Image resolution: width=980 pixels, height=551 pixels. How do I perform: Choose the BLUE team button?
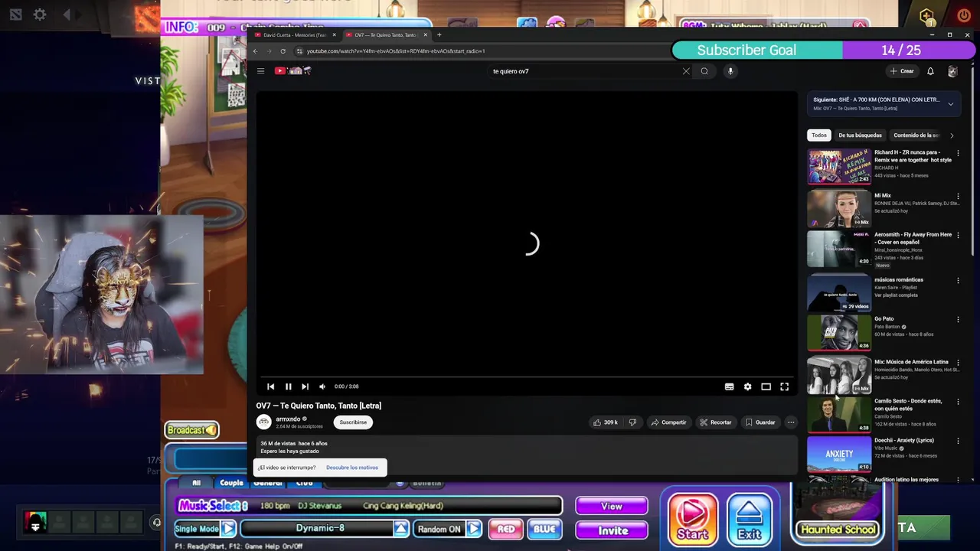coord(544,529)
